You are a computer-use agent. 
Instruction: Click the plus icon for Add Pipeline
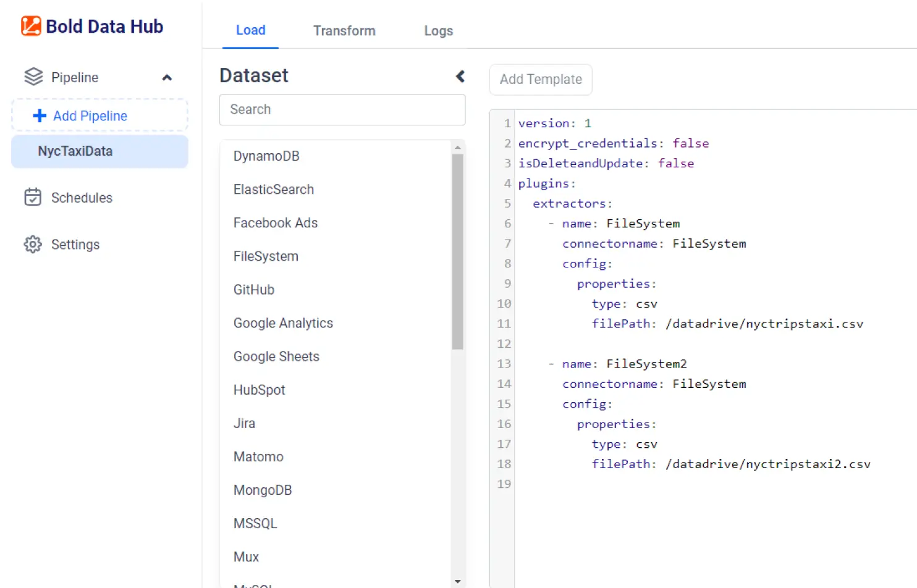pos(40,116)
